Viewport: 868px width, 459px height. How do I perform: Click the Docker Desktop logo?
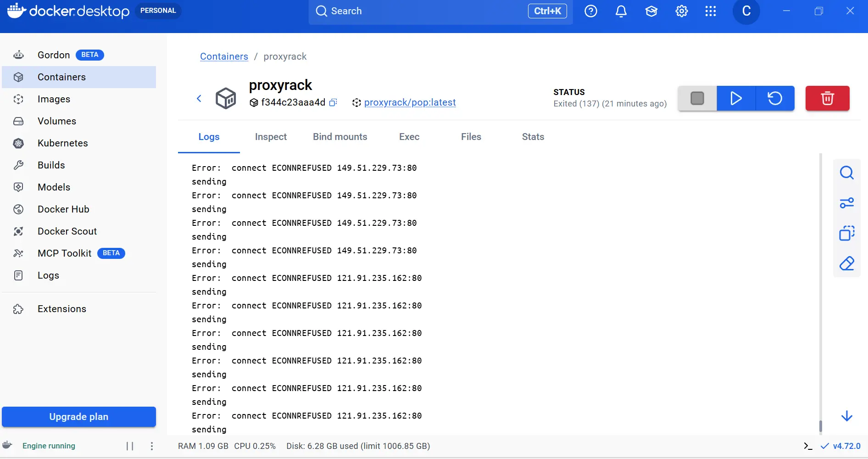68,11
